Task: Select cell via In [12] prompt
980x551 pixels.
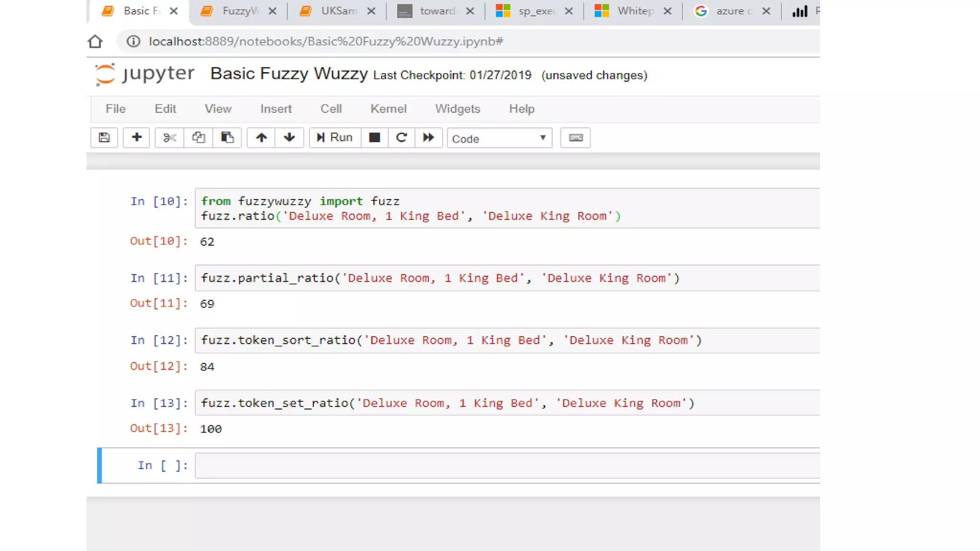Action: click(159, 341)
